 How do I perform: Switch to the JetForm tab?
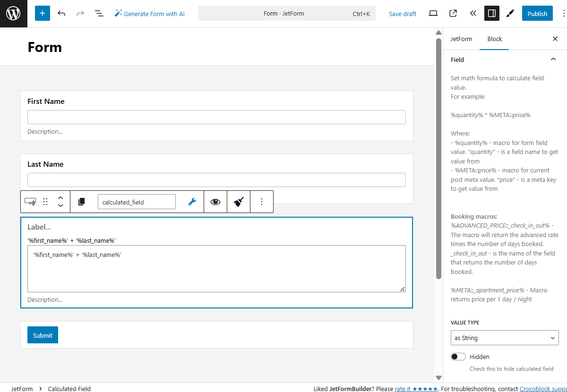click(x=461, y=39)
